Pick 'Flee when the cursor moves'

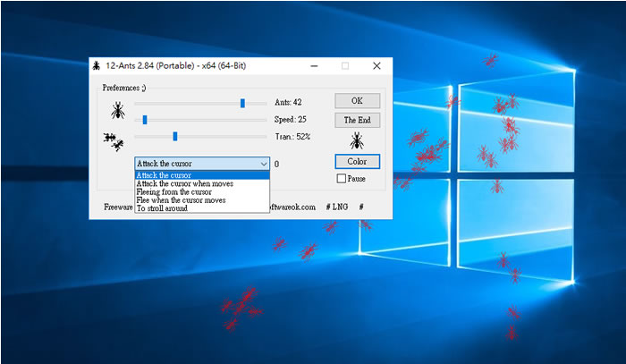click(x=202, y=200)
